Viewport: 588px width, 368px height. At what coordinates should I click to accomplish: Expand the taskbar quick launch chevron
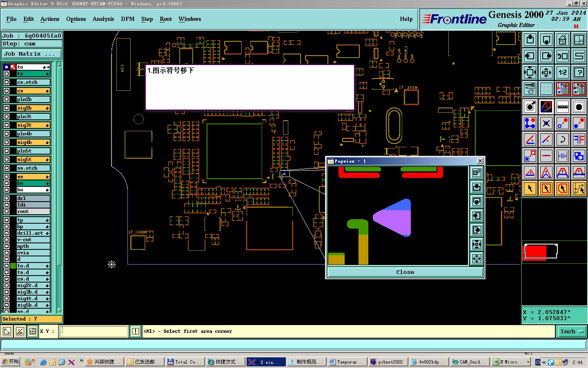(x=81, y=361)
